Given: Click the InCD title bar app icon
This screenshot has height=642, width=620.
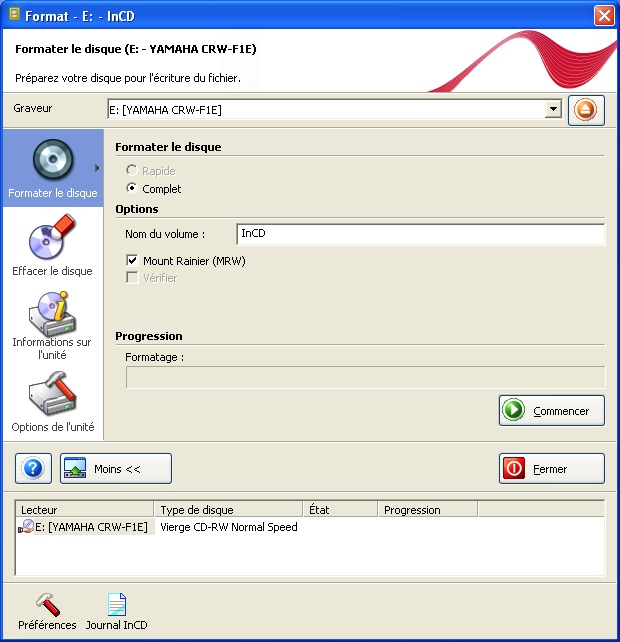Looking at the screenshot, I should pyautogui.click(x=14, y=15).
